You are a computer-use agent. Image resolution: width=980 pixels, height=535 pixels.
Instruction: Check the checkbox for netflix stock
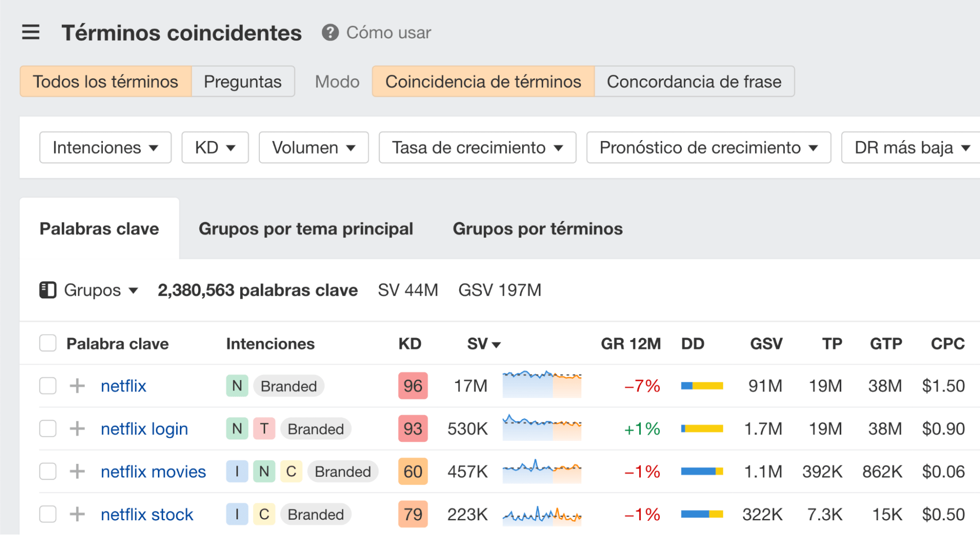coord(48,514)
